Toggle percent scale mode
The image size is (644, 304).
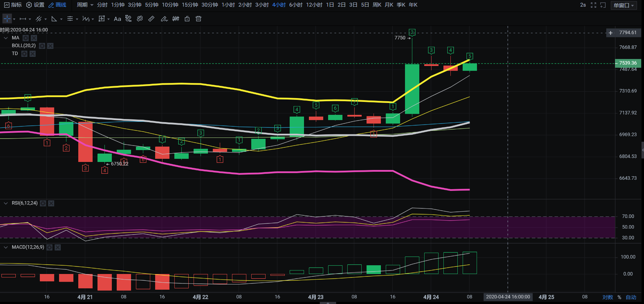[619, 297]
